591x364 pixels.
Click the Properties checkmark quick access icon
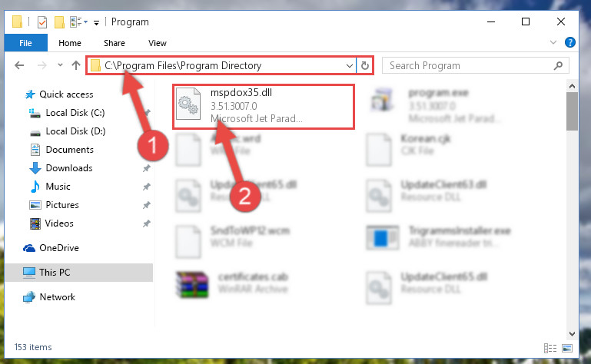tap(42, 22)
